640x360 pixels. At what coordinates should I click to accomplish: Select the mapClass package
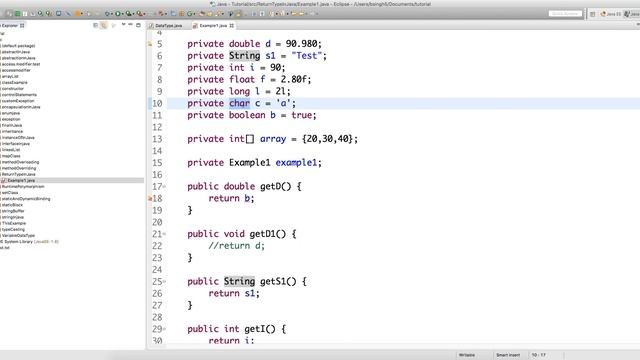click(x=11, y=156)
